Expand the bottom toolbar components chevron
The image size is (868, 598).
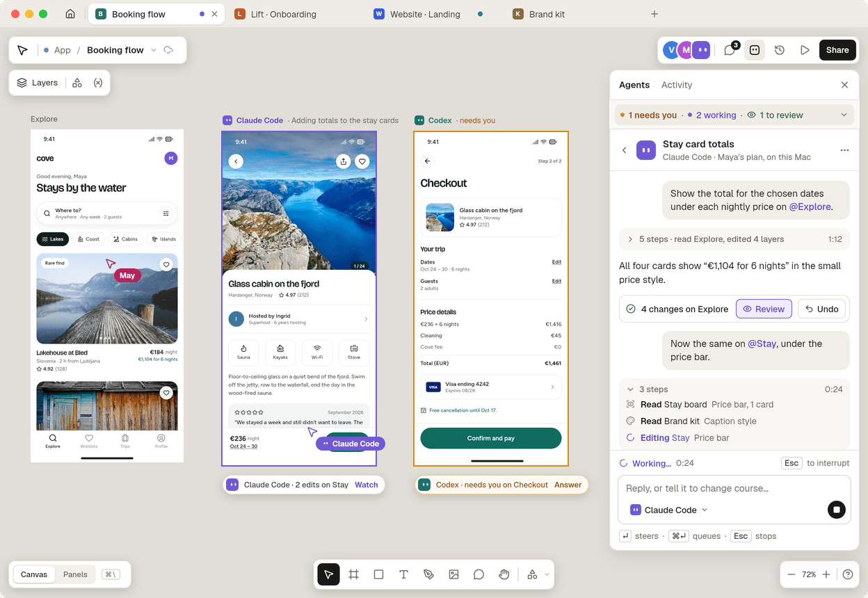(547, 574)
